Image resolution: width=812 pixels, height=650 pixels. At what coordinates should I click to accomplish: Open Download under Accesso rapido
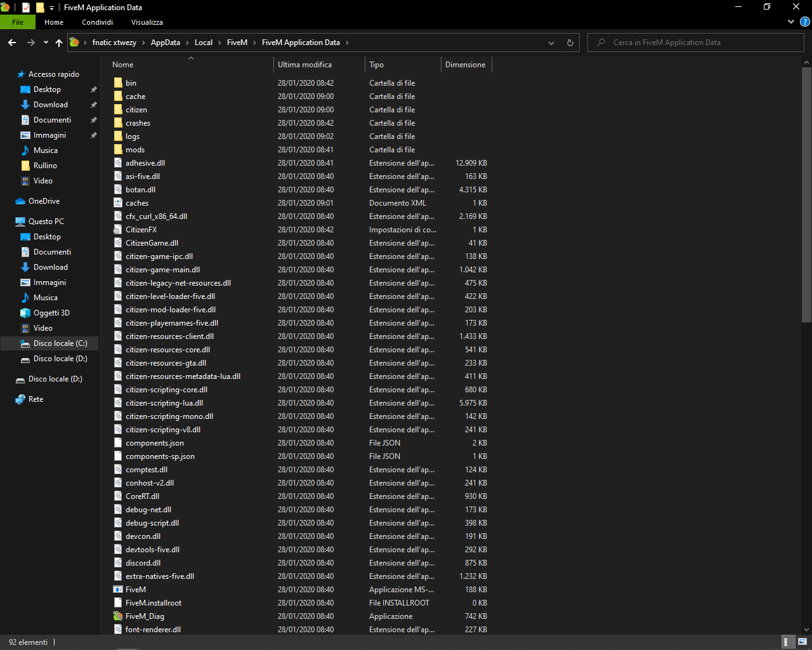(x=51, y=105)
